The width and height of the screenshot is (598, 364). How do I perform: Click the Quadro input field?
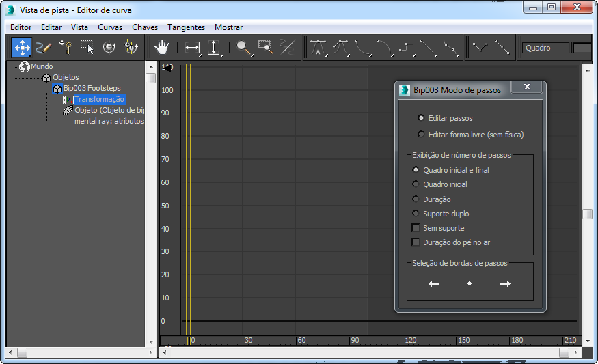click(x=547, y=48)
